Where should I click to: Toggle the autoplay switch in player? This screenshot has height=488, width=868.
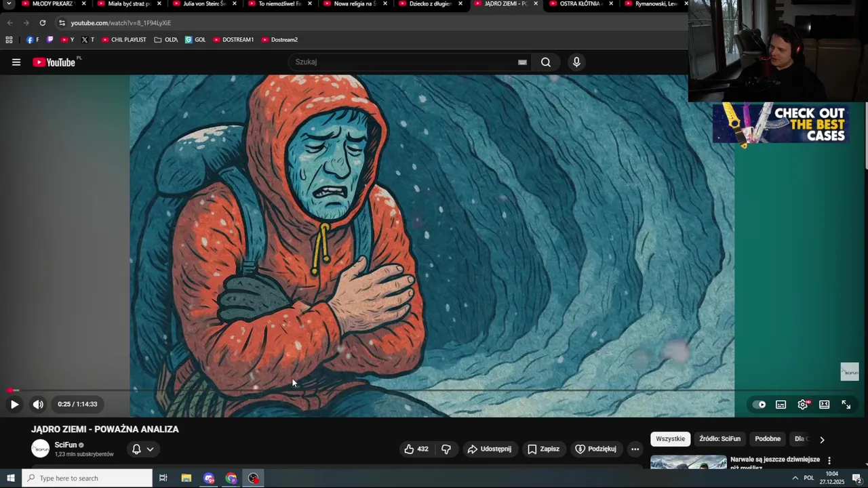pyautogui.click(x=759, y=405)
